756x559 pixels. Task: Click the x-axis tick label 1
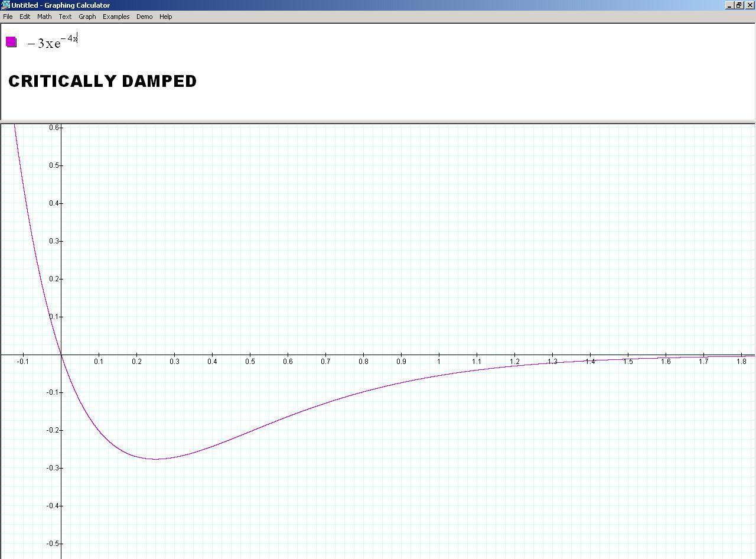(439, 362)
